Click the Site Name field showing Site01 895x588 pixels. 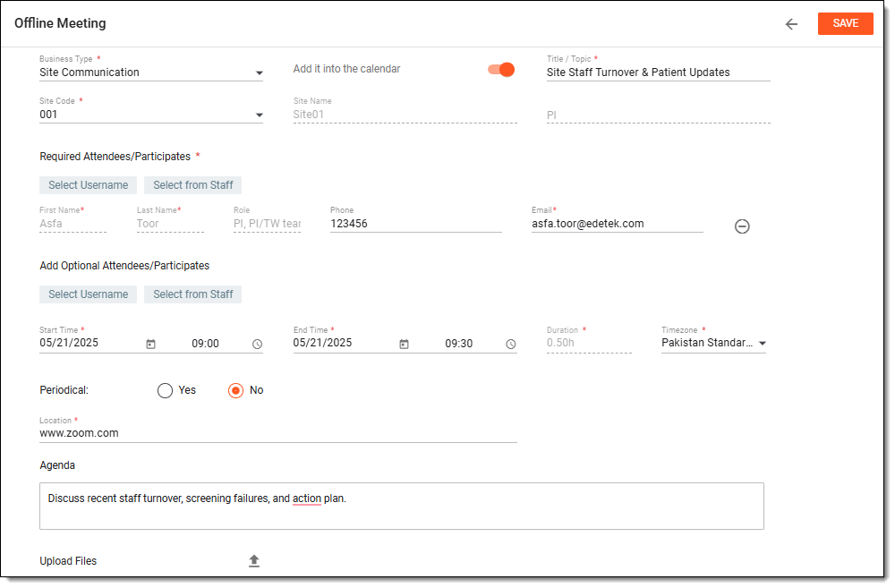(405, 115)
